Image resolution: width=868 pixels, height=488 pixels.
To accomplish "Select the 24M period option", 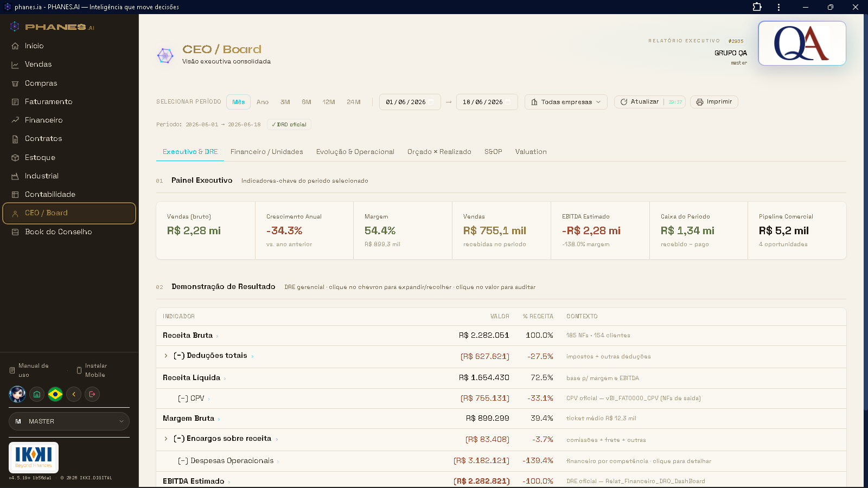I will pos(354,102).
